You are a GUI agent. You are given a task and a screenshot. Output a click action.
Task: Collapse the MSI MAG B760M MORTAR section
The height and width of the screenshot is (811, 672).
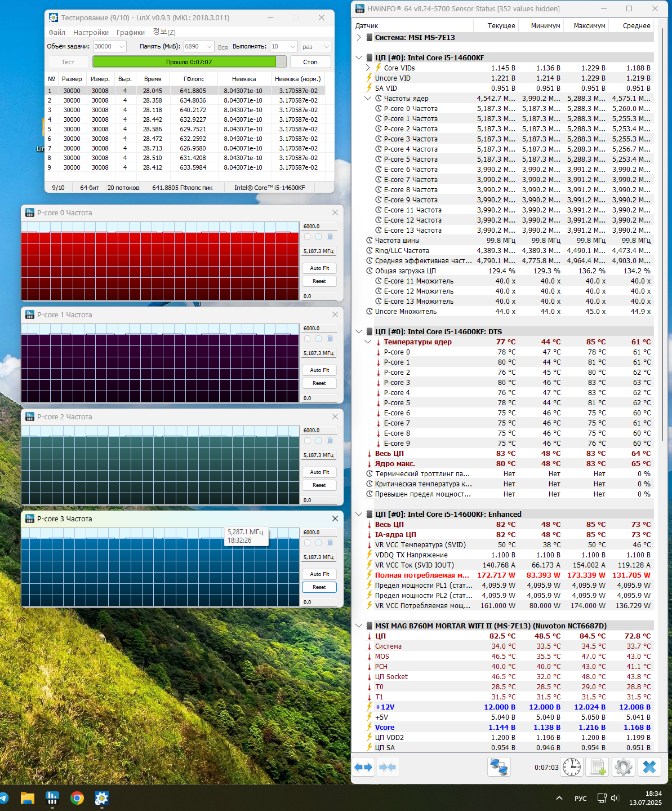click(359, 626)
